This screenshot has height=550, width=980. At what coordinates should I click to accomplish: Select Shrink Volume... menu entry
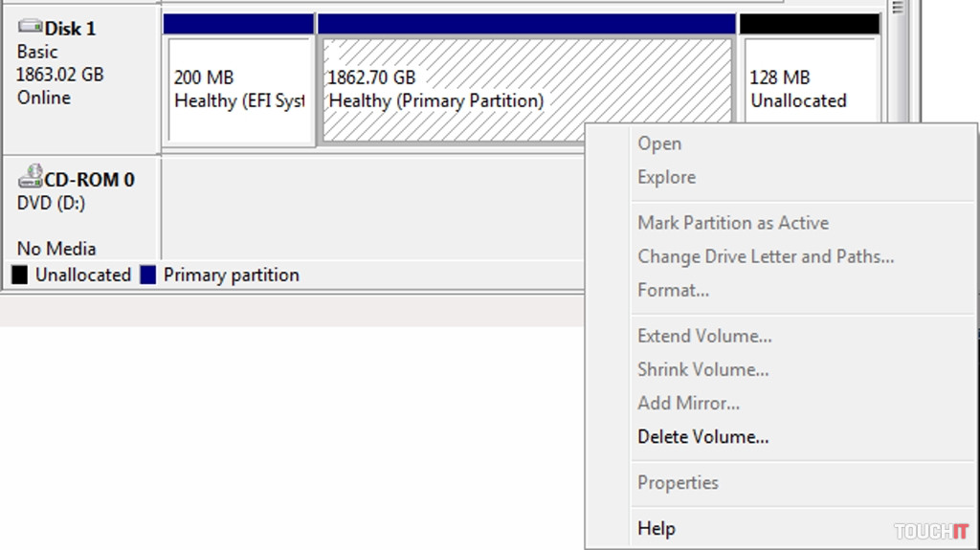click(702, 369)
